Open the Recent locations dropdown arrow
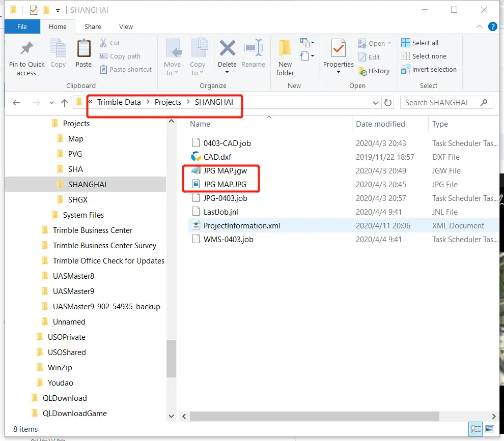 (x=51, y=103)
